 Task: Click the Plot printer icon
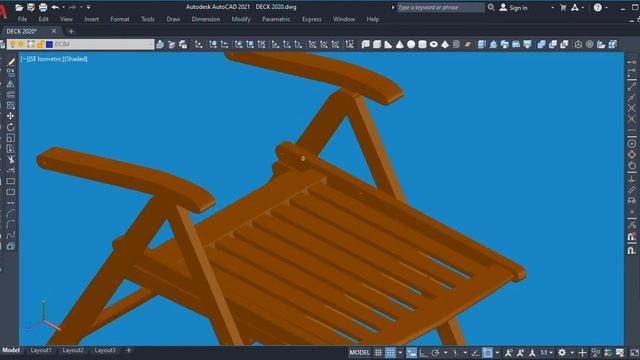tap(43, 7)
